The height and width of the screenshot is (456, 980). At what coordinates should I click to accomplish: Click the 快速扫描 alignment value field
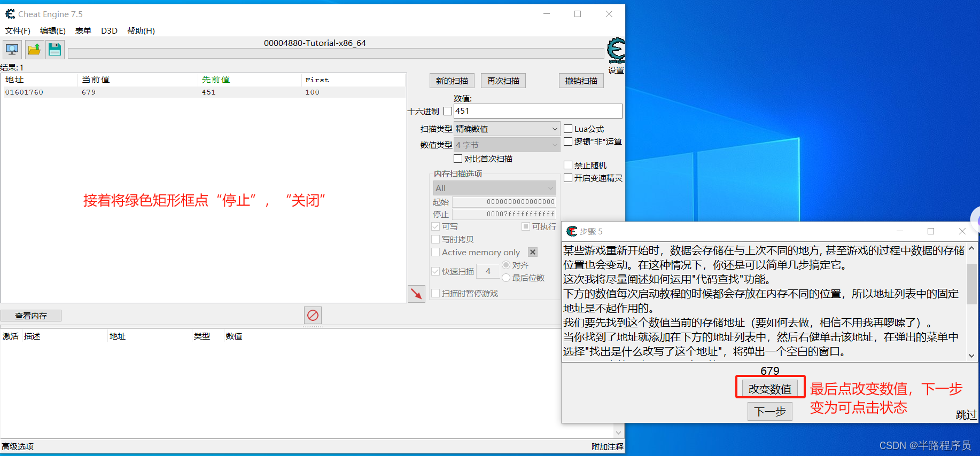pos(488,271)
